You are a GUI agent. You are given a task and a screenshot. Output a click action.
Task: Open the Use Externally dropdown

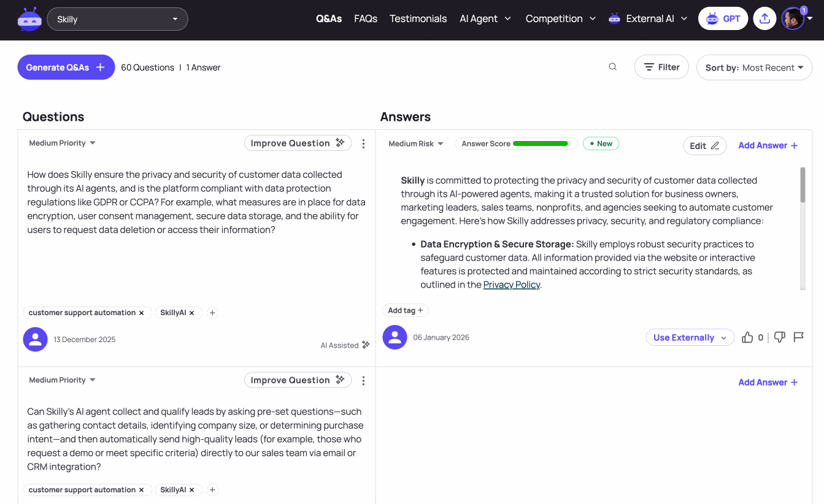(x=690, y=337)
